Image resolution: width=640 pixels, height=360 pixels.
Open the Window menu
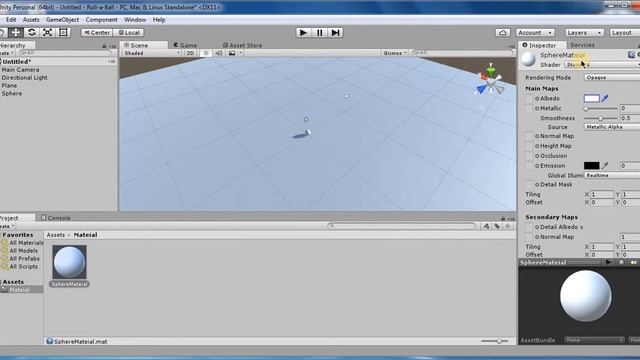click(135, 20)
